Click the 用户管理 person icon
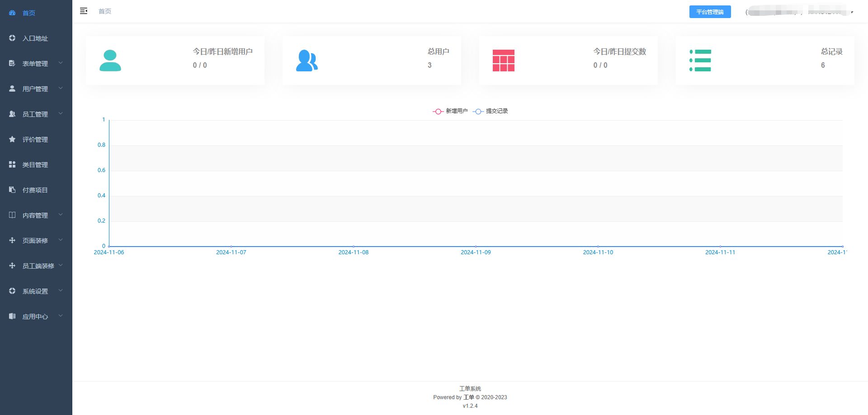 coord(12,89)
